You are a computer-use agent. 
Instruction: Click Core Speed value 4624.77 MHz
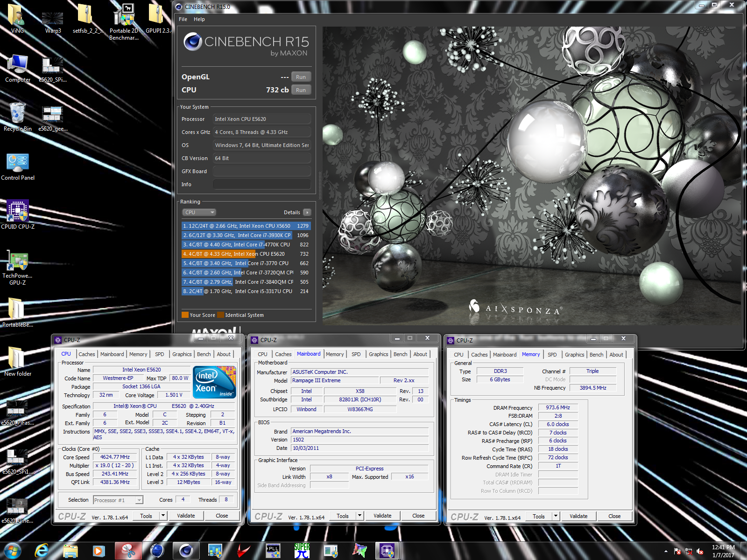pyautogui.click(x=115, y=457)
